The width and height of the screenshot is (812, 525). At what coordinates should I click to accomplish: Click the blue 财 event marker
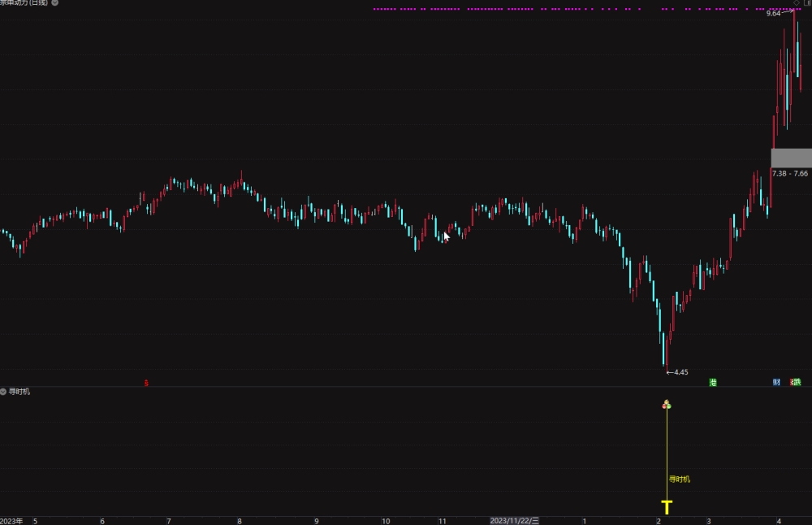pos(776,383)
